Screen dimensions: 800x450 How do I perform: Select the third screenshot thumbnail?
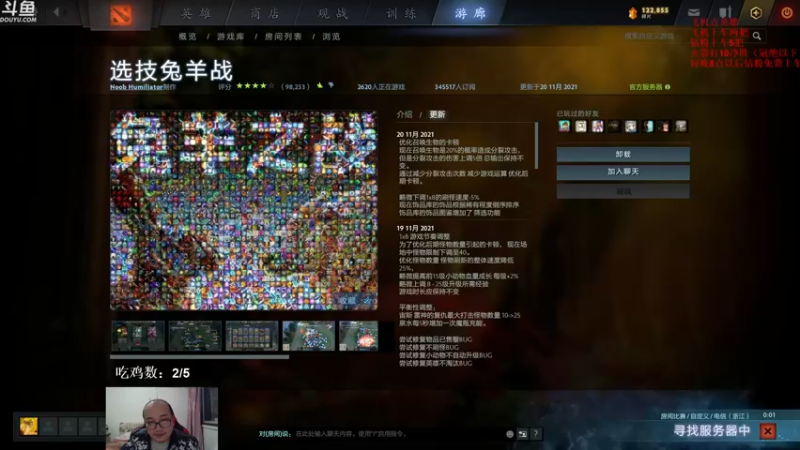click(252, 336)
